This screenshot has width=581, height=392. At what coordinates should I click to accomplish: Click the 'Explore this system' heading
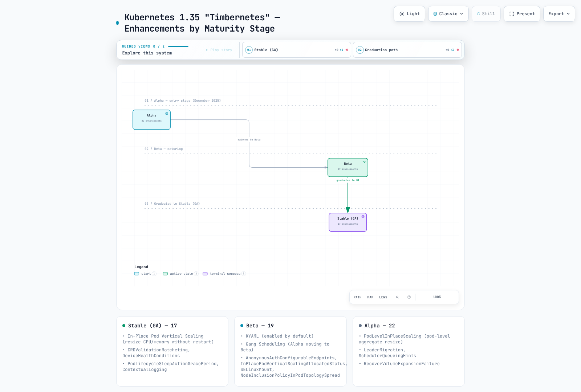[x=147, y=53]
